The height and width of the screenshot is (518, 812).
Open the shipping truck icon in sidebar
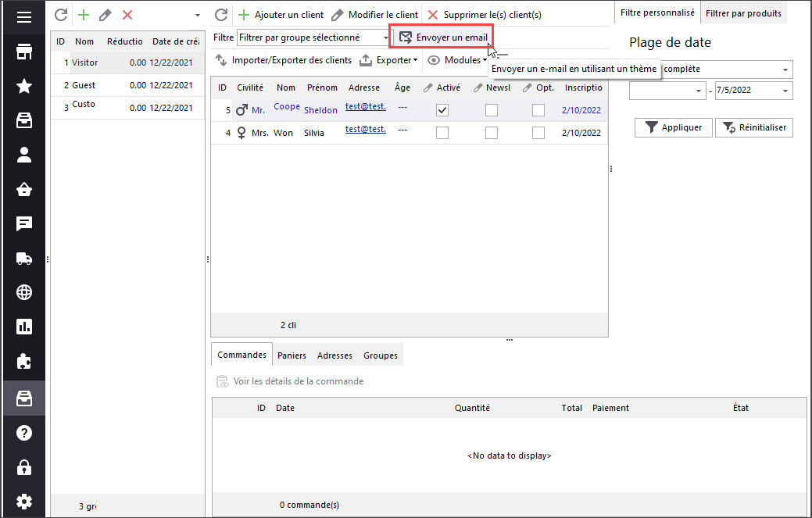(23, 259)
